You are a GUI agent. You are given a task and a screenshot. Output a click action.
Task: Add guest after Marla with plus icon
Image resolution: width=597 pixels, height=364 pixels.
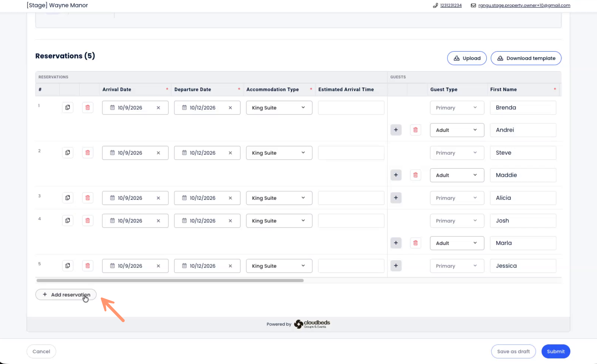396,243
